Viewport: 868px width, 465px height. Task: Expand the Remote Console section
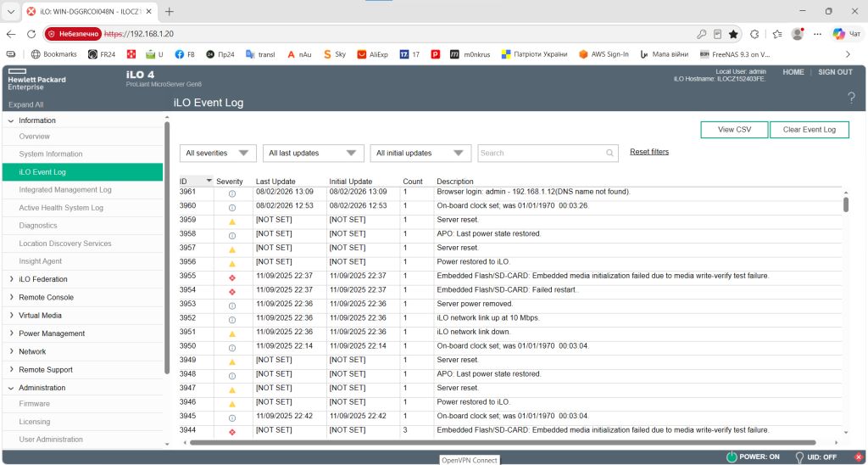pyautogui.click(x=11, y=297)
